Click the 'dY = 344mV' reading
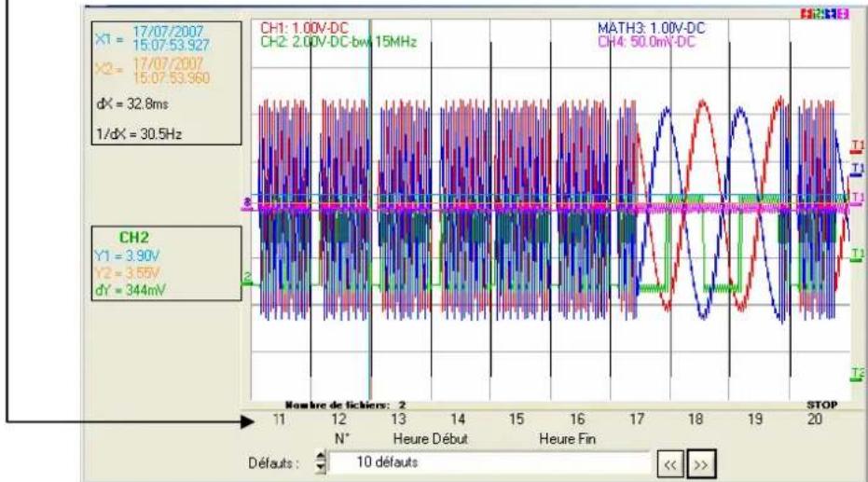 pyautogui.click(x=131, y=290)
